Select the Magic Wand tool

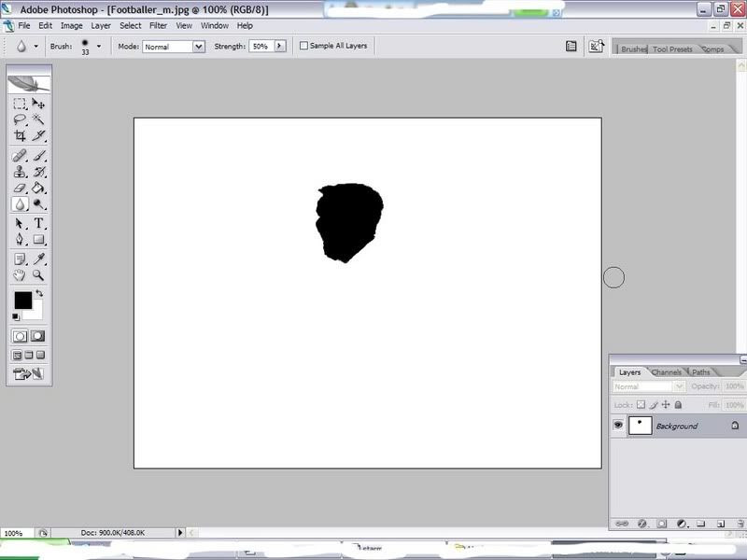[x=38, y=119]
